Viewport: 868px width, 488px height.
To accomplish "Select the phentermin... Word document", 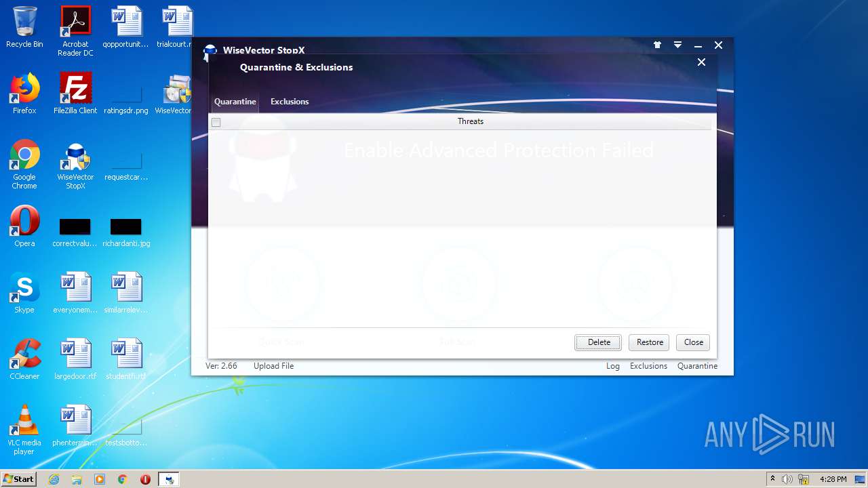I will (x=75, y=426).
